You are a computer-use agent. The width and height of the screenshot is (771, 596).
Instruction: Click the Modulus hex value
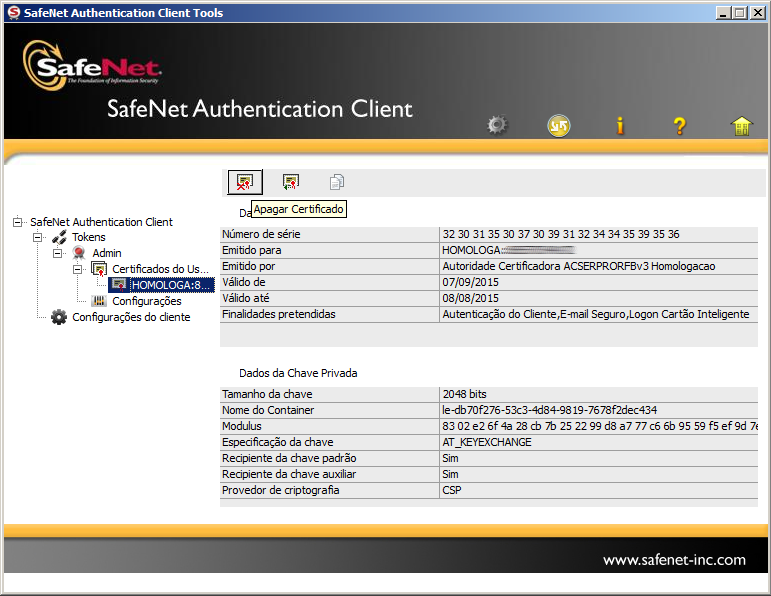pos(599,426)
